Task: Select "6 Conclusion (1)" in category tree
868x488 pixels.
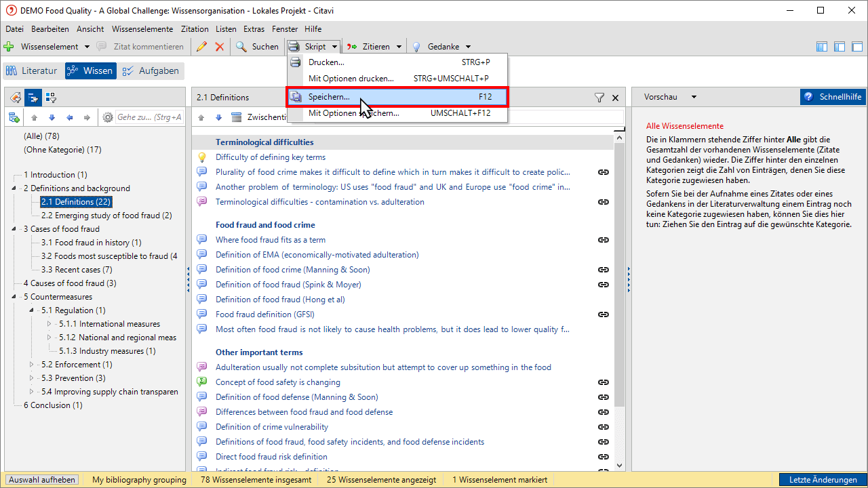Action: 53,405
